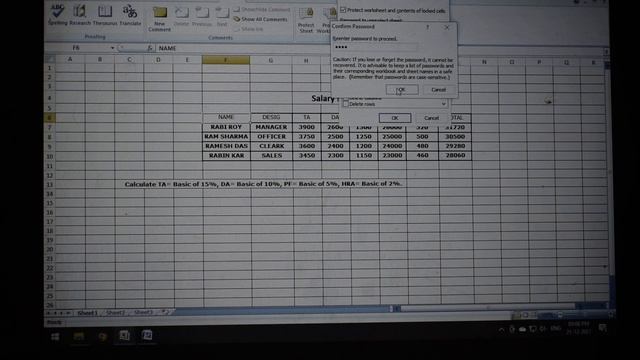Click the insert function fx icon
Screen dimensions: 640x360
(149, 48)
